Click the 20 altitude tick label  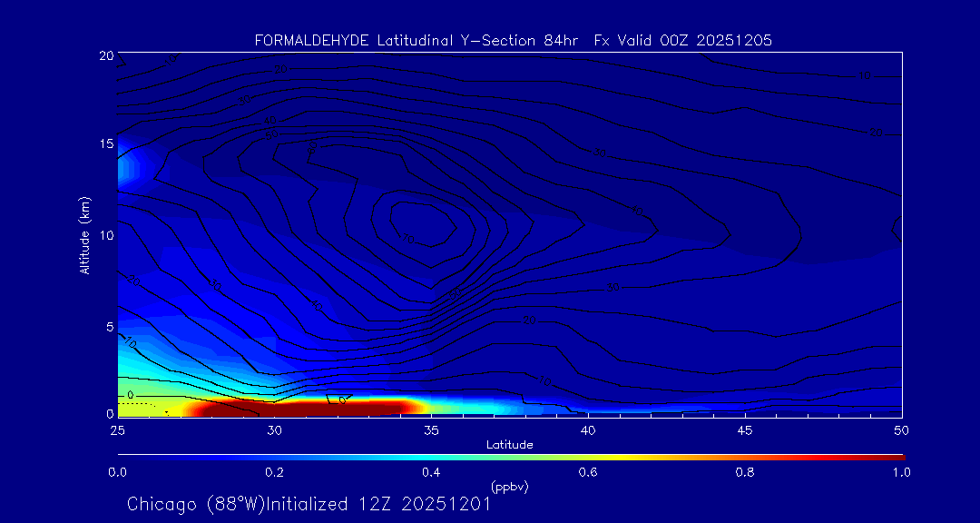[105, 55]
